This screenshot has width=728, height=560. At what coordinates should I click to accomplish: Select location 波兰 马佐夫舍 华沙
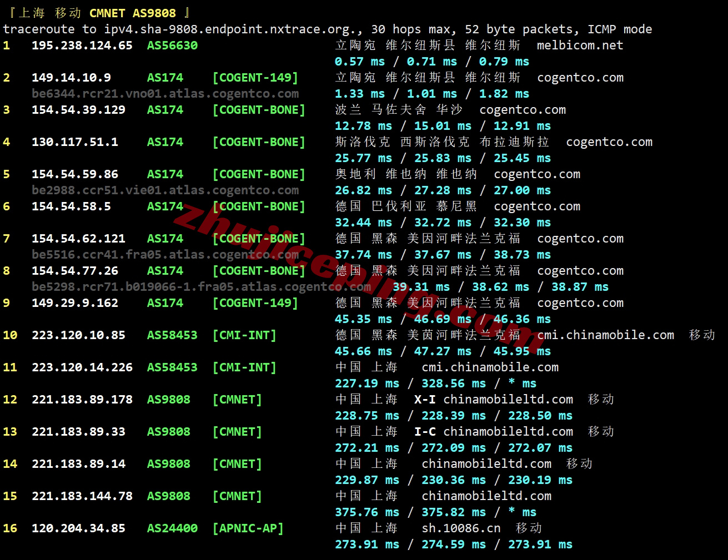[x=399, y=110]
